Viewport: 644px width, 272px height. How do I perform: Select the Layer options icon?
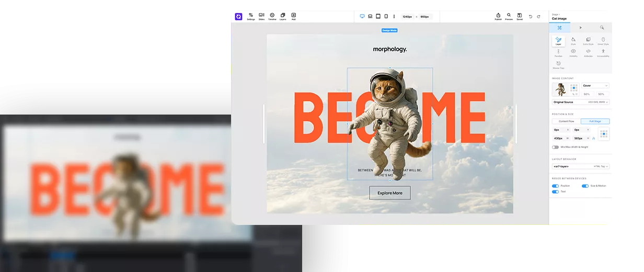coord(558,41)
